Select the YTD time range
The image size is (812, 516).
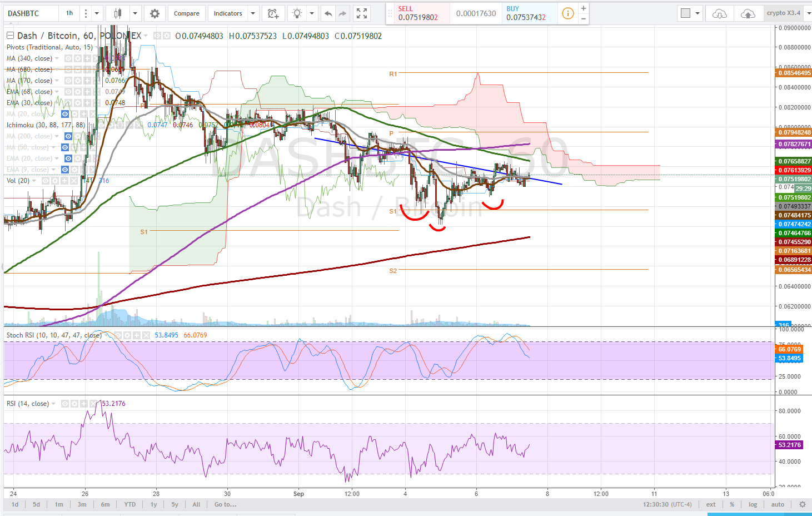pos(129,504)
